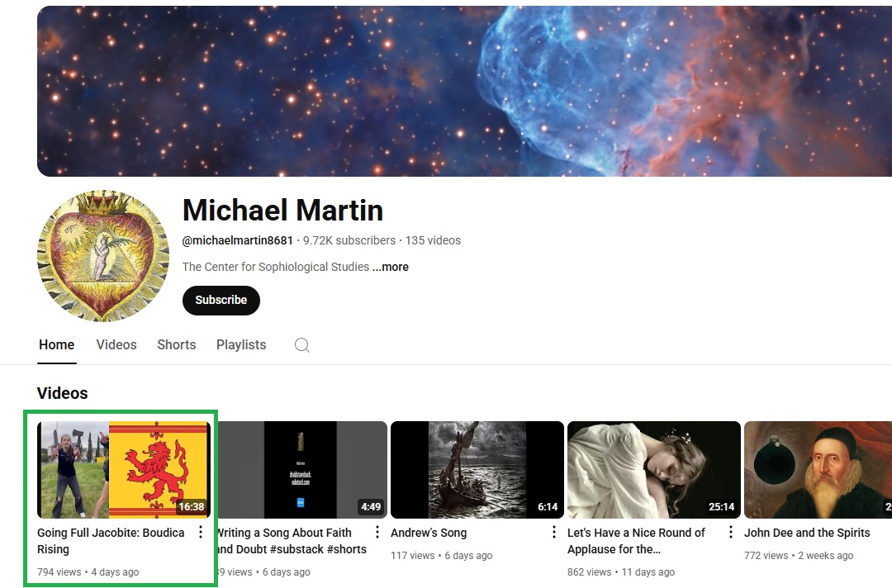Screen dimensions: 892x588
Task: Open options menu for Andrew's Song video
Action: pyautogui.click(x=554, y=533)
